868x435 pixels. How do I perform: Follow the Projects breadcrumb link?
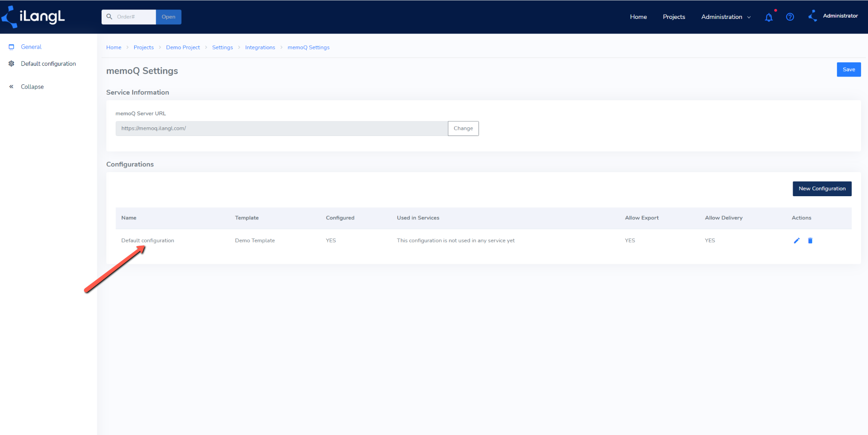[x=143, y=47]
